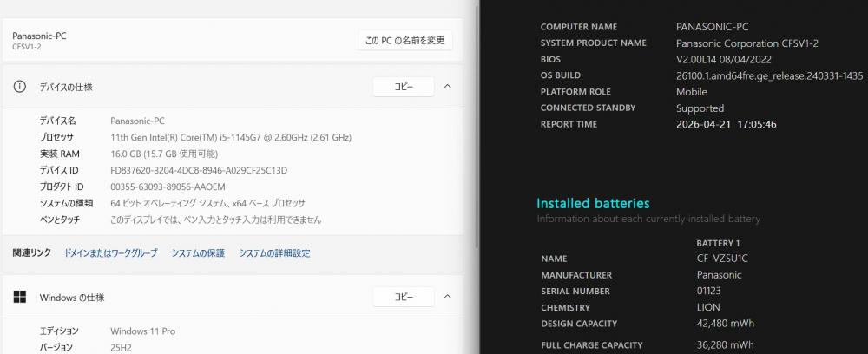868x354 pixels.
Task: Click the Windows specifications section title
Action: coord(72,298)
